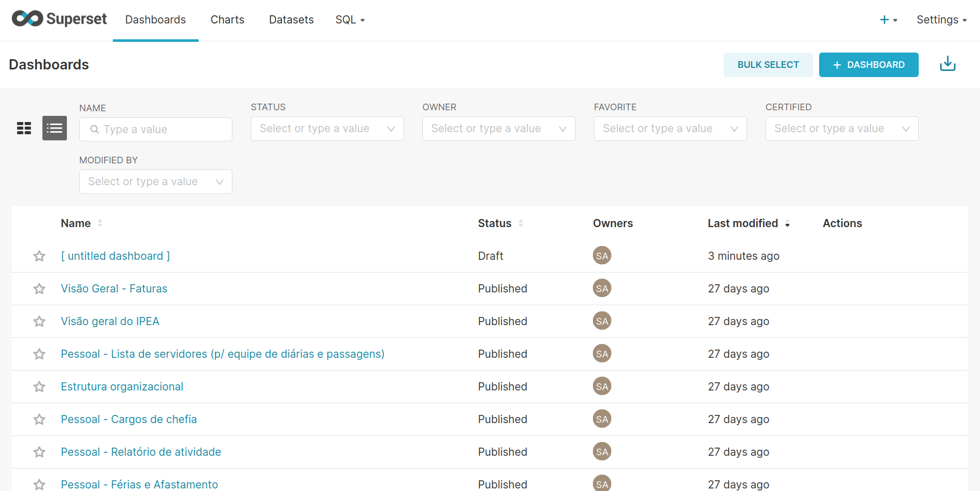Open the Certified filter dropdown

pos(842,129)
